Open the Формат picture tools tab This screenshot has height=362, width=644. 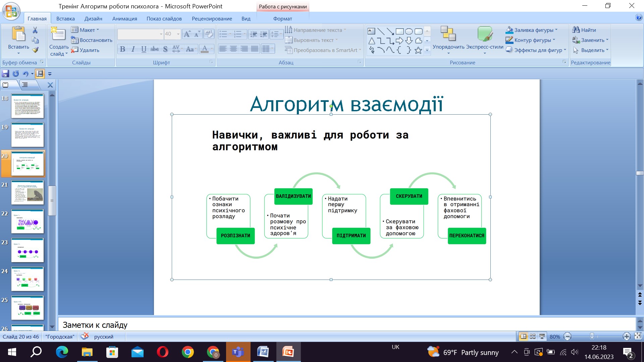282,19
